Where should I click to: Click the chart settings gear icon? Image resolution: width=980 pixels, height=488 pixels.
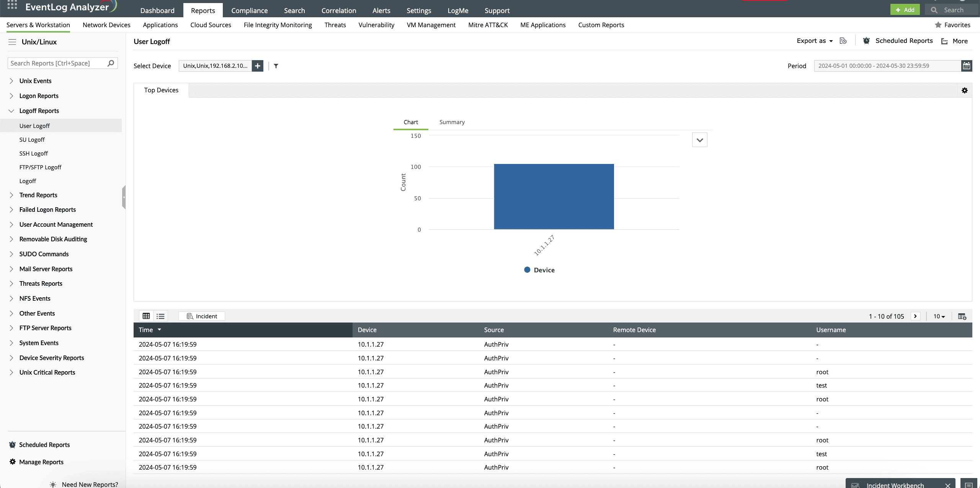(964, 90)
